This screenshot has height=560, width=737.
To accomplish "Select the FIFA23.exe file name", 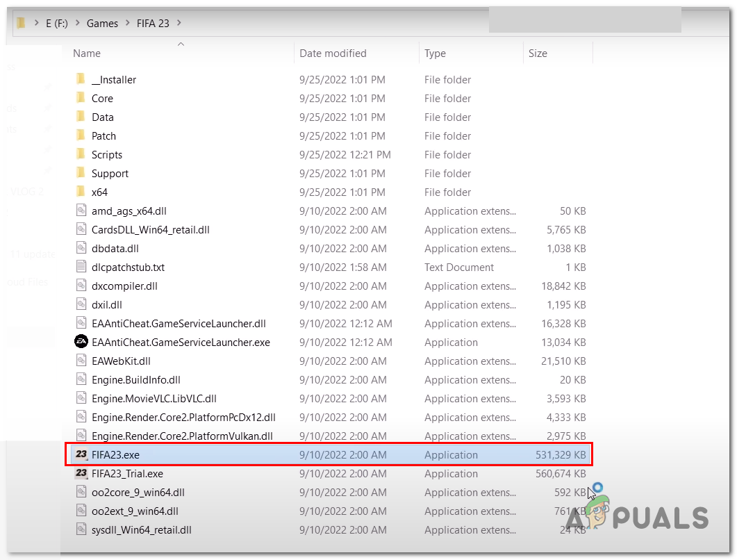I will (115, 455).
